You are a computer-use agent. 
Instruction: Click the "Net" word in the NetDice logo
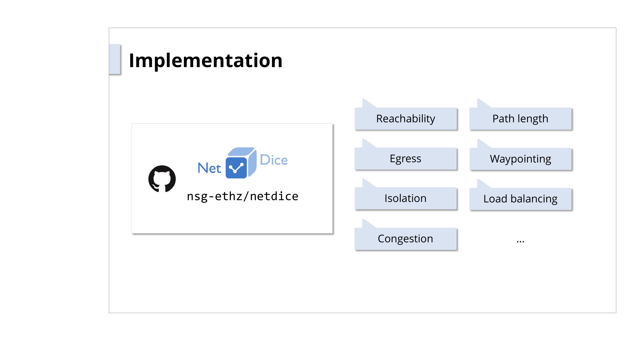tap(209, 168)
